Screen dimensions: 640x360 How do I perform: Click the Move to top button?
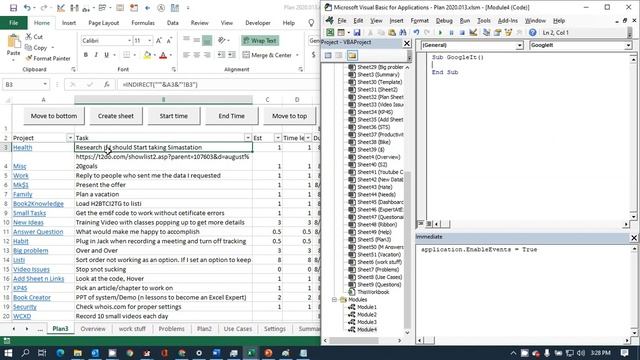289,116
